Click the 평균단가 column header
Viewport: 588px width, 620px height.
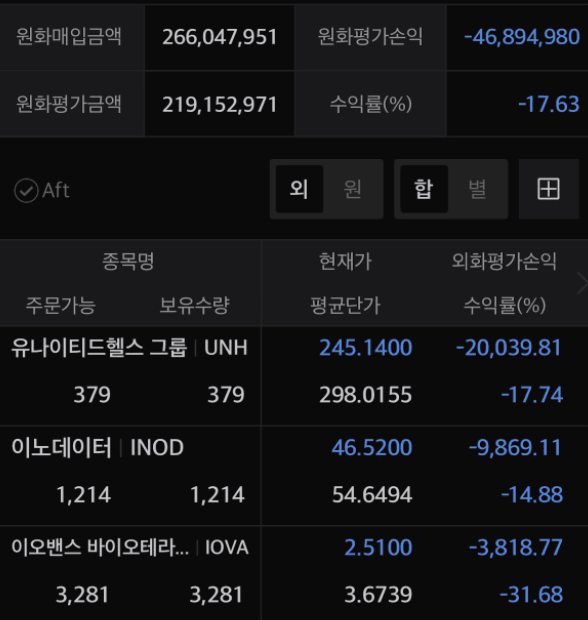click(345, 305)
